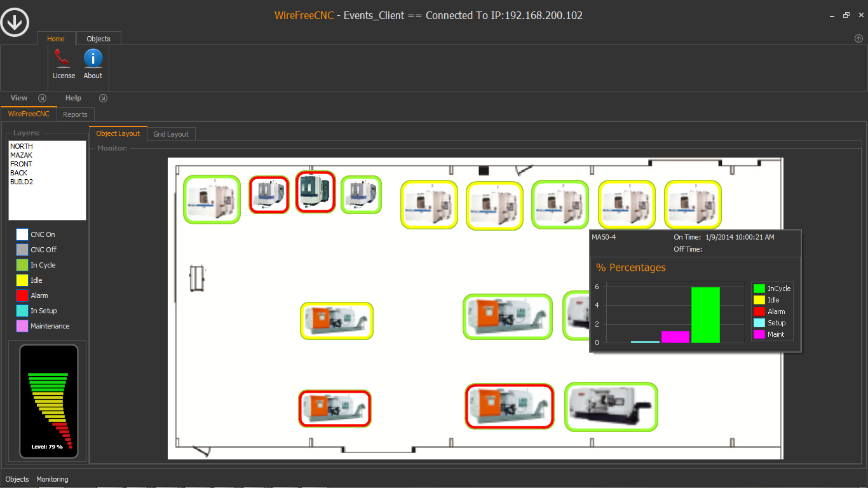
Task: Close the WireFreeCNC window
Action: (860, 15)
